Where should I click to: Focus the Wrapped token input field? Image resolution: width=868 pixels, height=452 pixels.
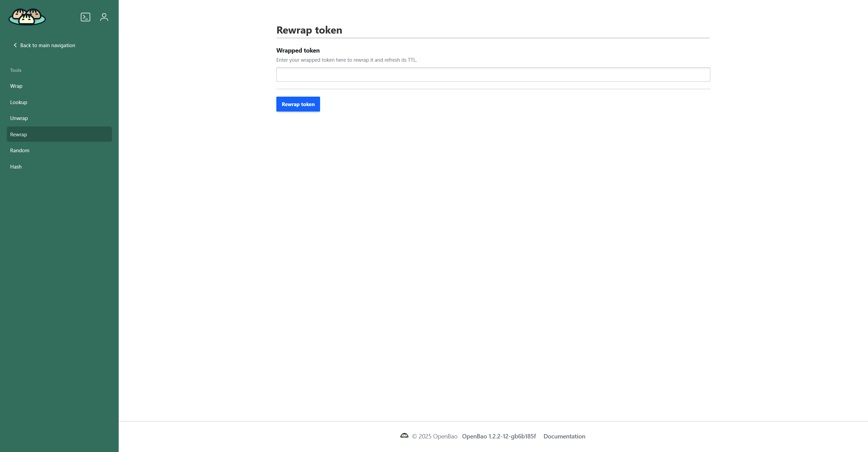point(493,75)
